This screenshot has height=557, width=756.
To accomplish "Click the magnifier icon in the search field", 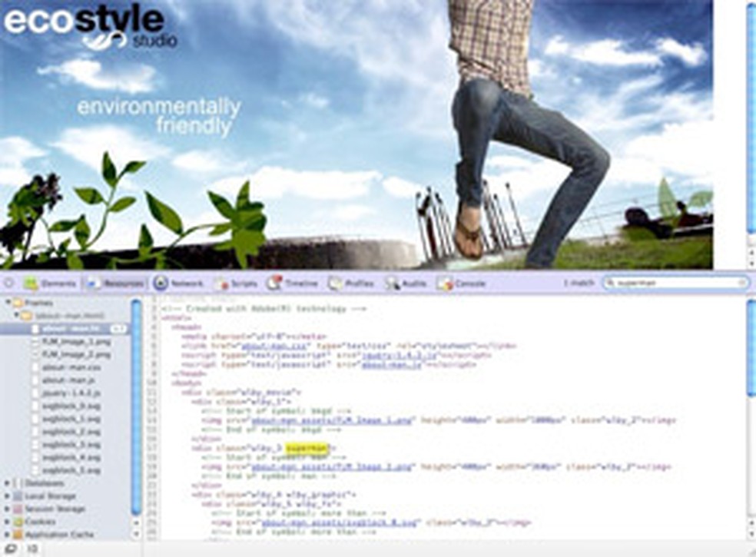I will (611, 283).
